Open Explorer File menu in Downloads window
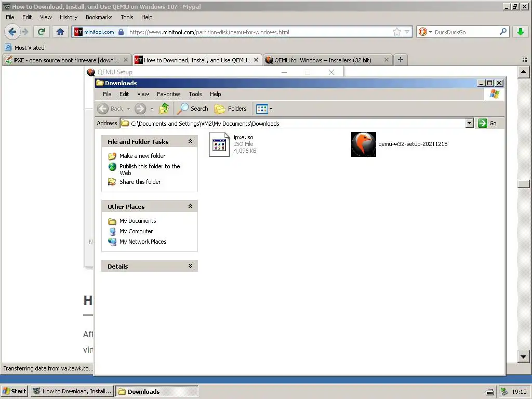Viewport: 532px width, 399px height. 107,94
